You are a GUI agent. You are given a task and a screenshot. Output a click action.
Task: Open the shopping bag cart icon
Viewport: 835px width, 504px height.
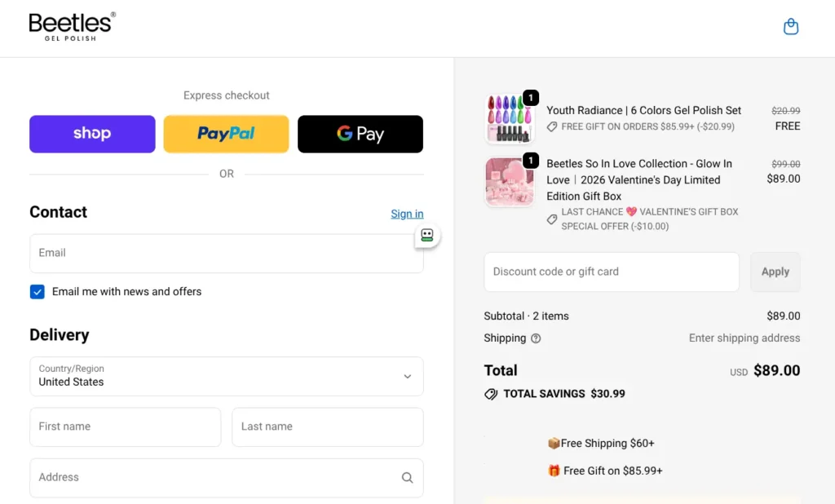790,26
